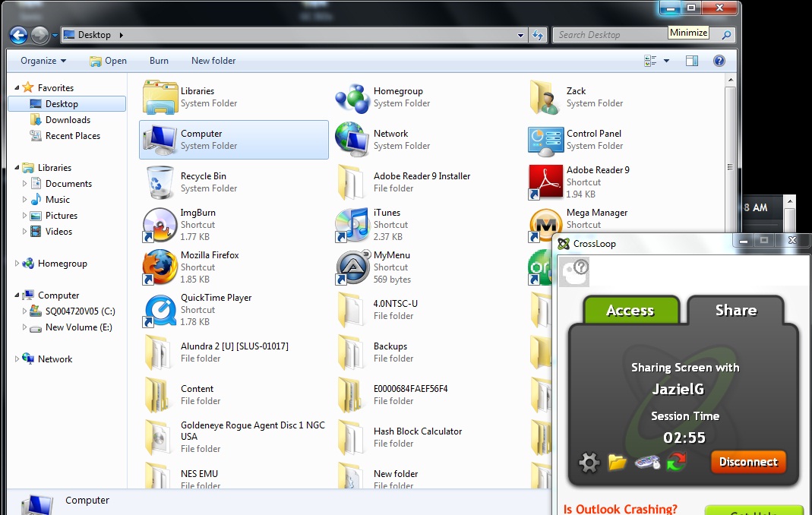Click the Change your view icon

click(650, 61)
